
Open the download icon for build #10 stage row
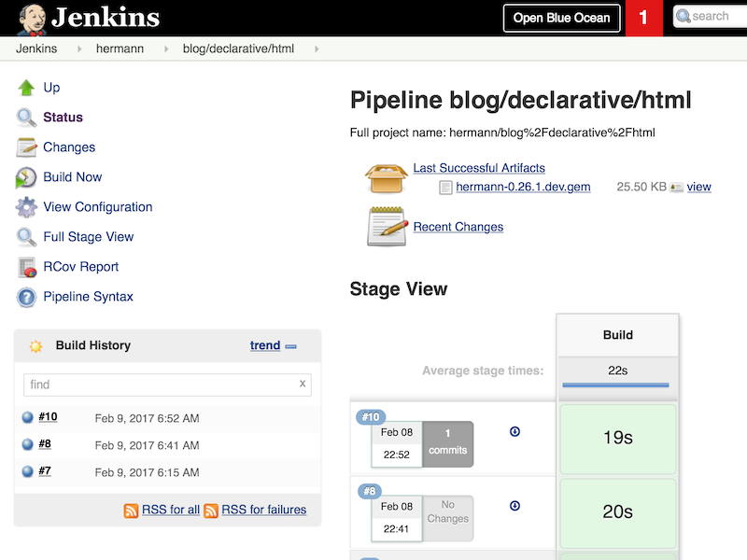(x=514, y=431)
